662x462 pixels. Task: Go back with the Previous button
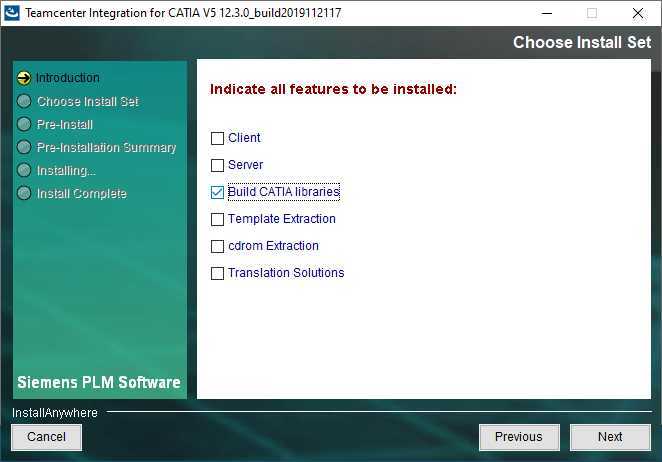pos(519,437)
